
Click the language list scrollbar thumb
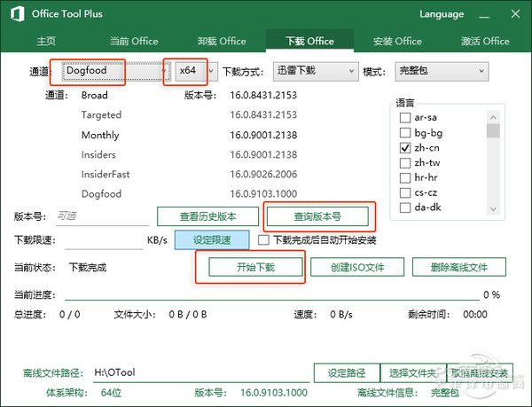click(x=493, y=131)
